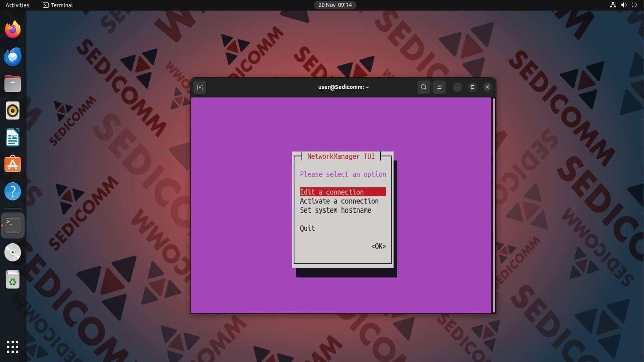644x362 pixels.
Task: Open the disc drive icon in dock
Action: (x=13, y=252)
